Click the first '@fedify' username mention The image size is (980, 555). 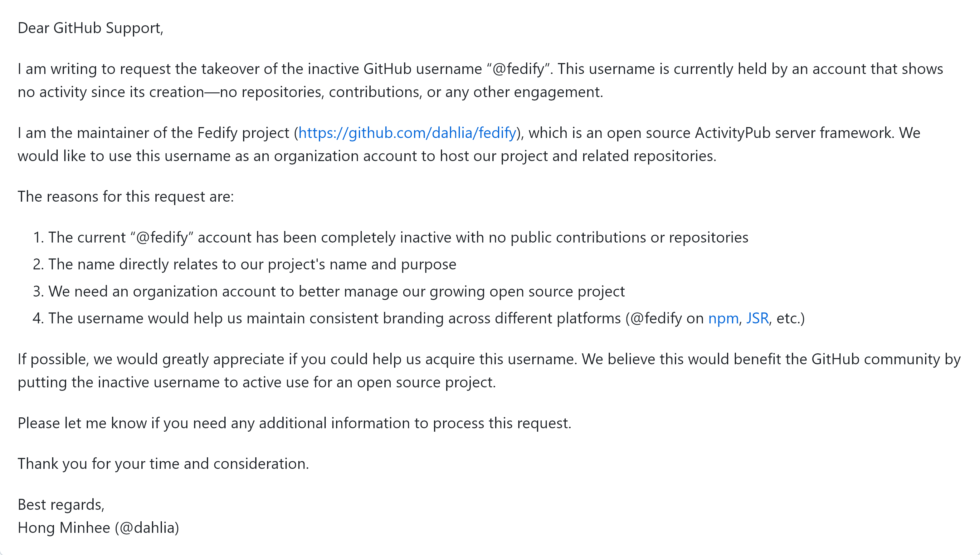pos(518,69)
